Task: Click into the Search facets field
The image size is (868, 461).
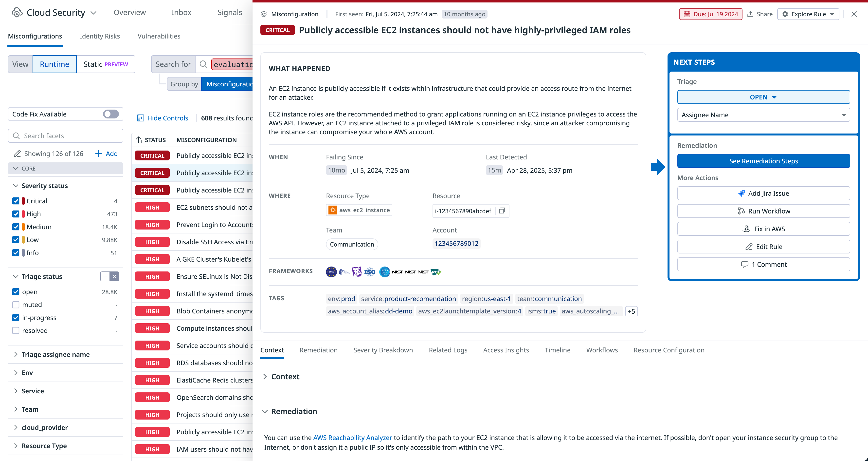Action: 66,135
